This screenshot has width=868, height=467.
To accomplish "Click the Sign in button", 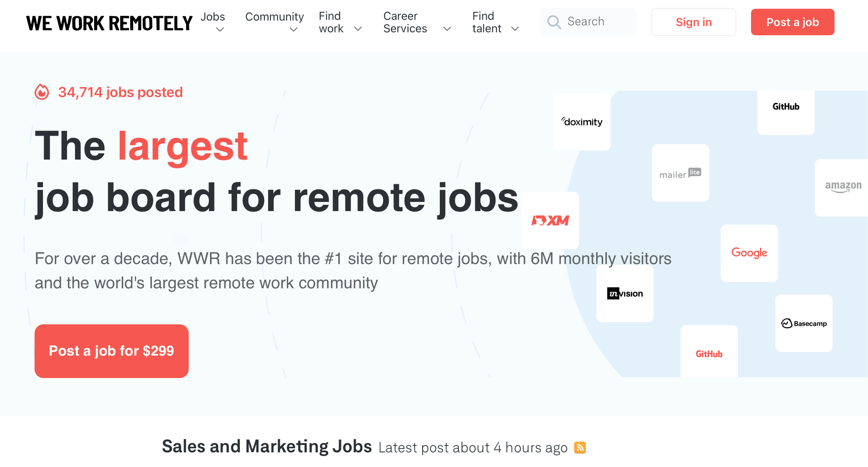I will pyautogui.click(x=694, y=22).
